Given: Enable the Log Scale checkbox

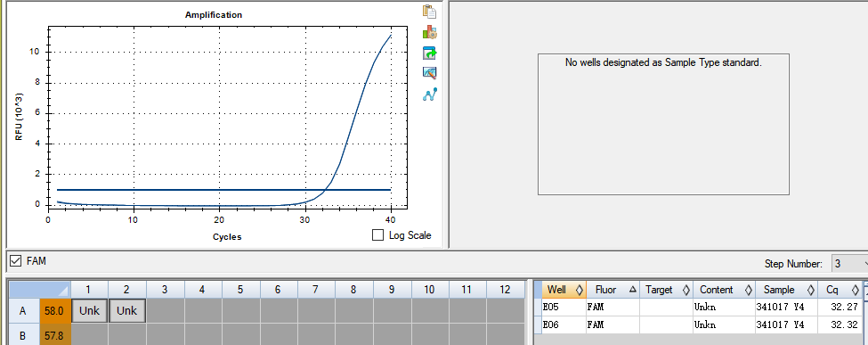Looking at the screenshot, I should (x=378, y=235).
